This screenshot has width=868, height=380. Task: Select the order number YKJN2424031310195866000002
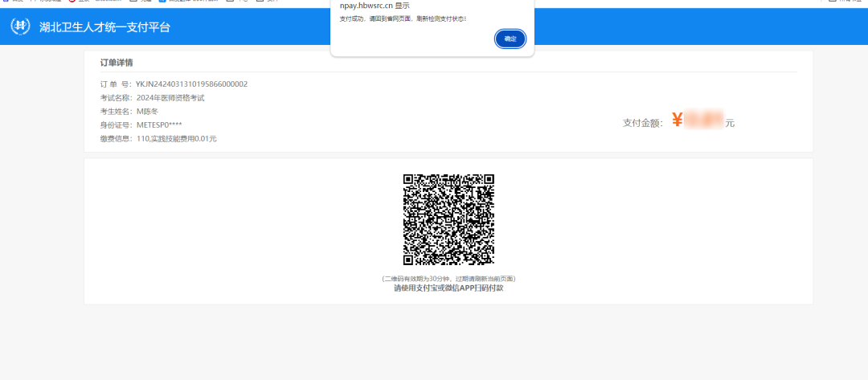click(x=191, y=84)
